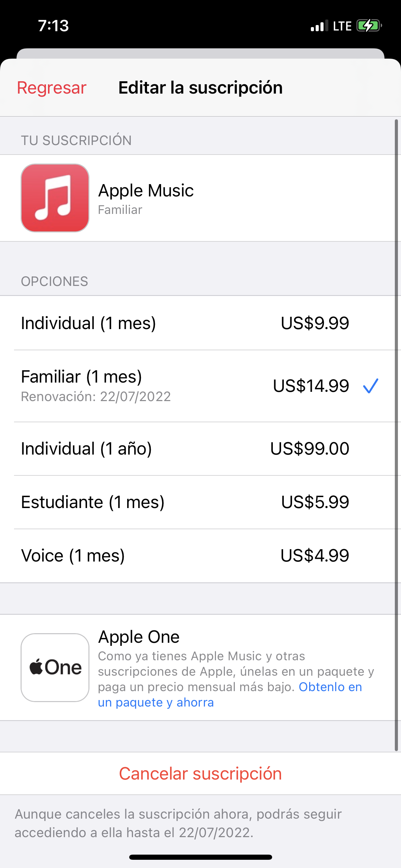Tap the cellular signal bars icon
The height and width of the screenshot is (868, 401).
coord(319,26)
